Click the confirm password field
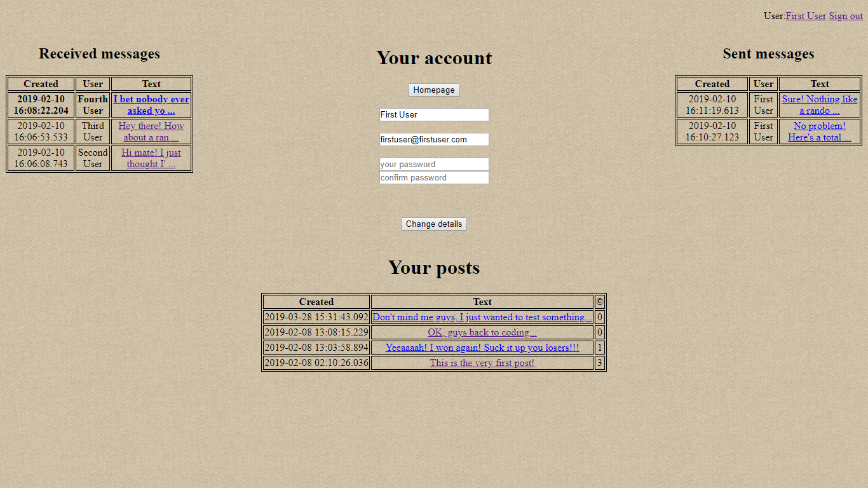The width and height of the screenshot is (868, 488). point(434,177)
